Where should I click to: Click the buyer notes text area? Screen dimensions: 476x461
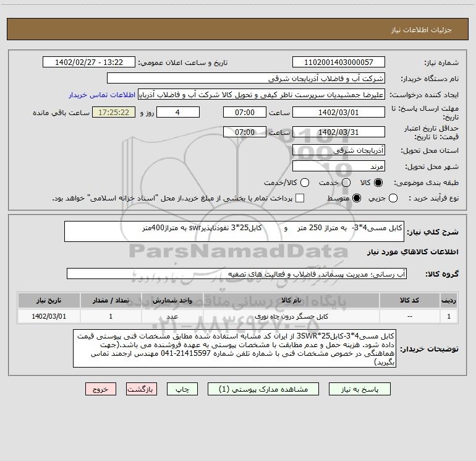[234, 348]
